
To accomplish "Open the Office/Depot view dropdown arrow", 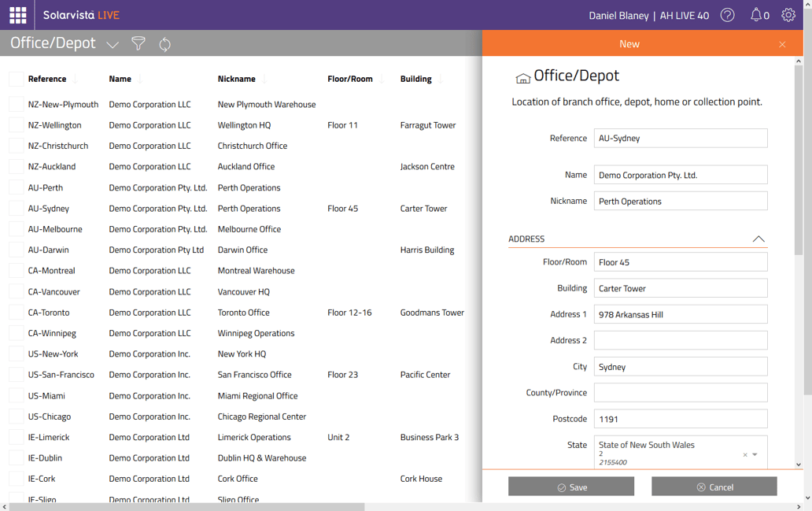I will [x=113, y=45].
